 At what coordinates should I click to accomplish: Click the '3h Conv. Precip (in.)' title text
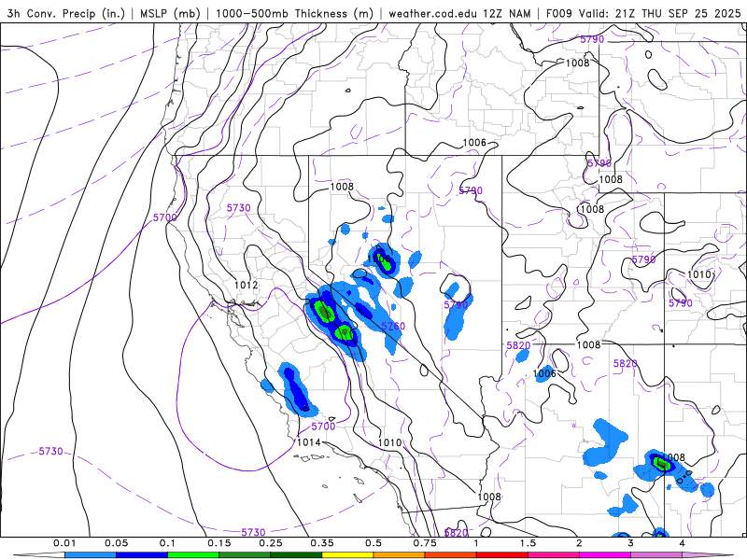click(x=65, y=13)
